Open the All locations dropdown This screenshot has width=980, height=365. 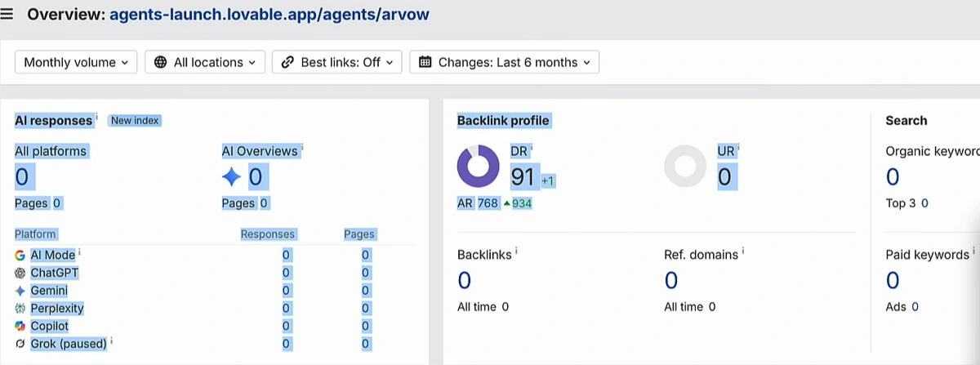(x=205, y=62)
